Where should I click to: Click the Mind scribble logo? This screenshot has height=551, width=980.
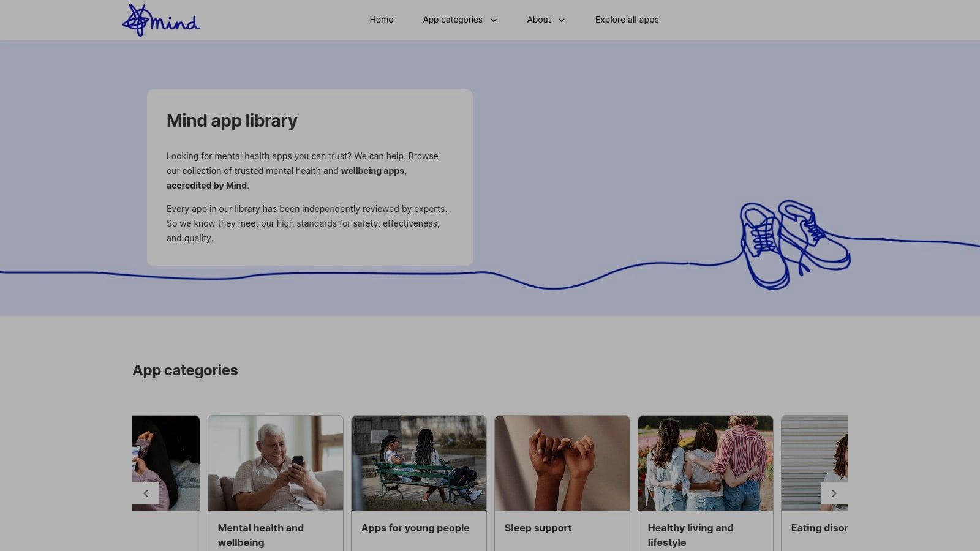(161, 19)
